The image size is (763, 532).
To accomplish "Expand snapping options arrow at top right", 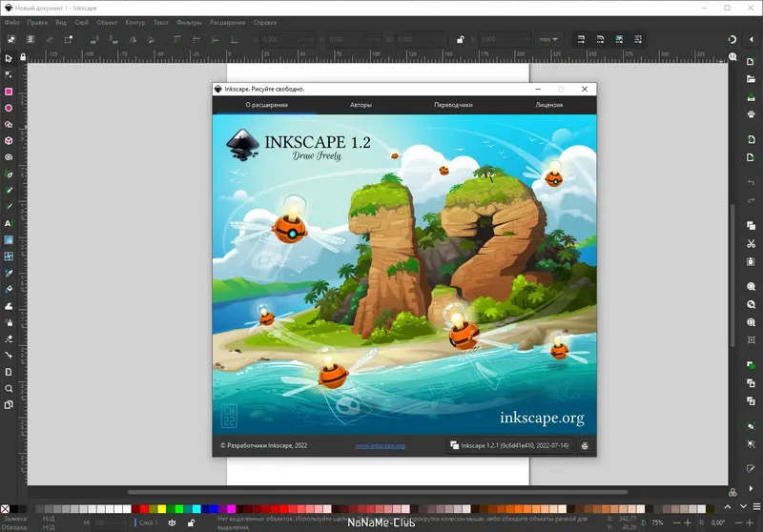I will pyautogui.click(x=752, y=39).
